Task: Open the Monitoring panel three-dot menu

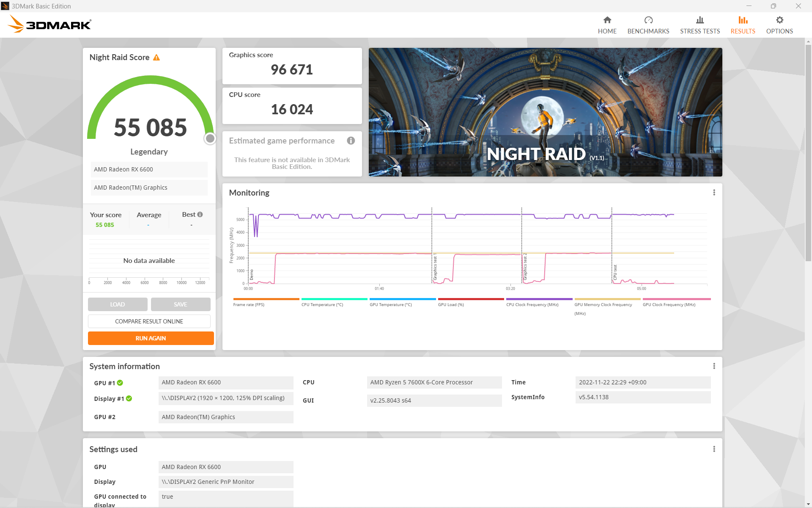Action: click(x=714, y=193)
